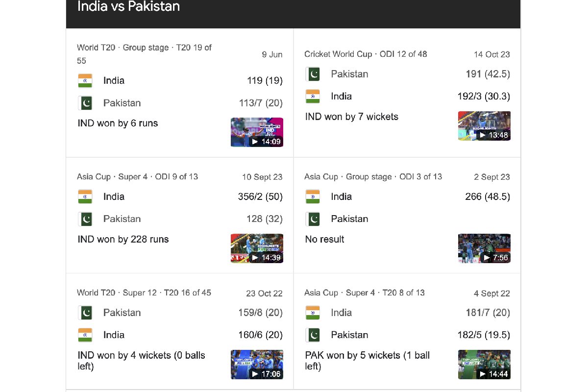
Task: Play the 7:56 highlights for the no-result match
Action: click(484, 248)
